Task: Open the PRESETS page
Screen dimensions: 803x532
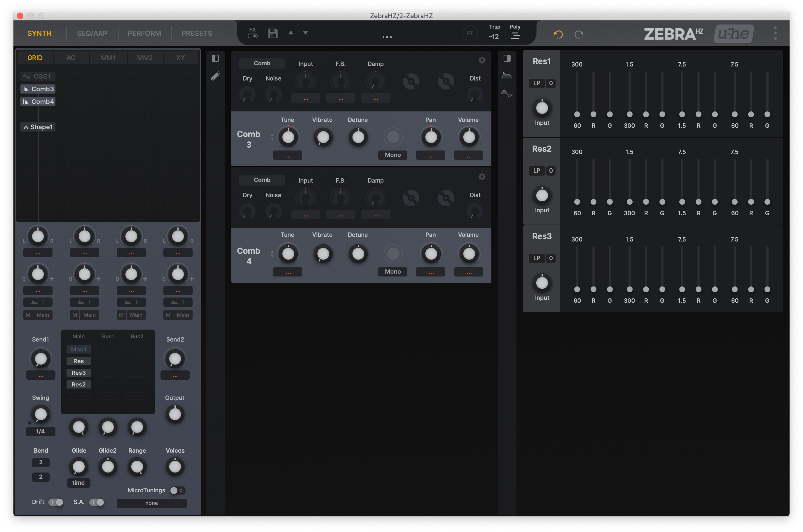Action: pos(196,33)
